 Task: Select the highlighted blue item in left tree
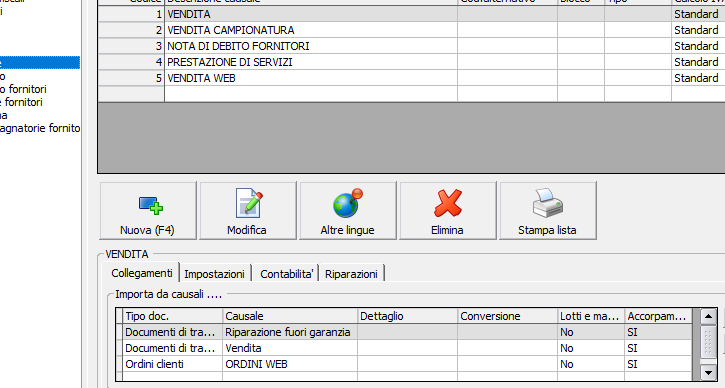pyautogui.click(x=40, y=62)
